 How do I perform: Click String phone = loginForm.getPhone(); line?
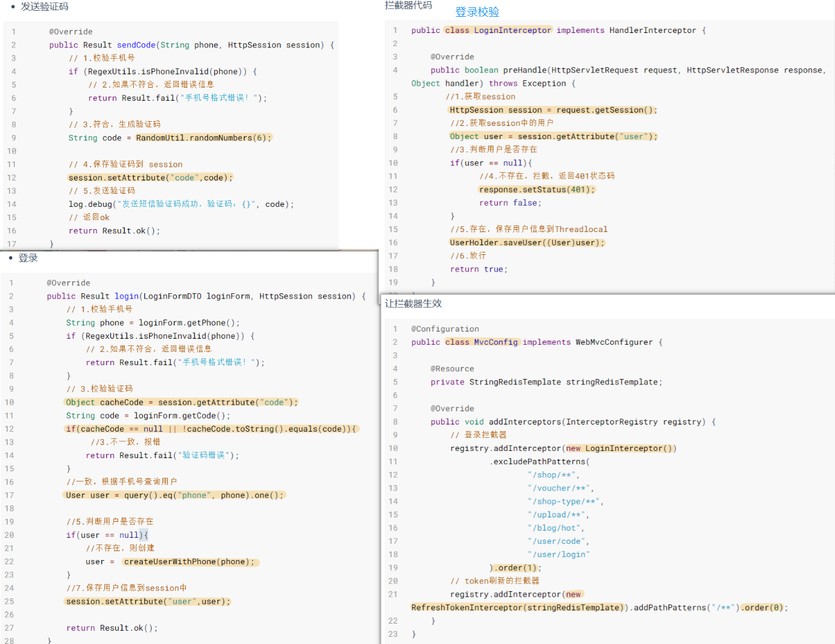(x=153, y=323)
